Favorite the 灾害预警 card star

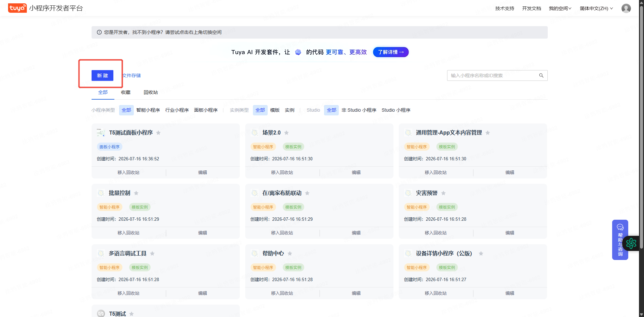(443, 193)
